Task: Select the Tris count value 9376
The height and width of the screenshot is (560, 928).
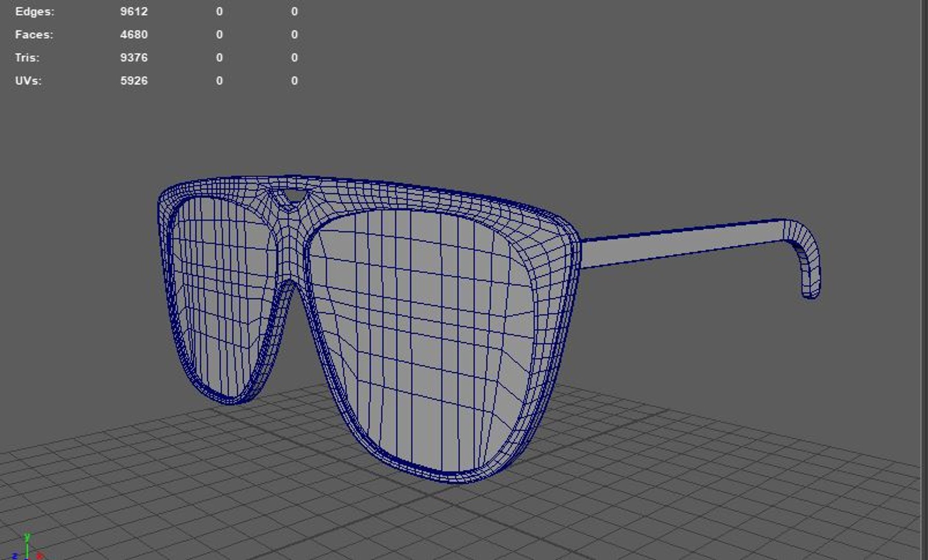Action: point(134,58)
